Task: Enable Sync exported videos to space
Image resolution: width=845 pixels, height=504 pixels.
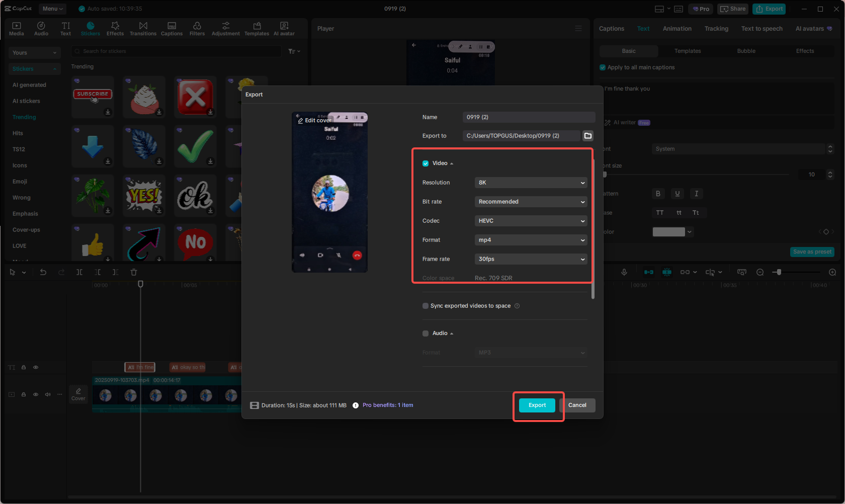Action: coord(426,306)
